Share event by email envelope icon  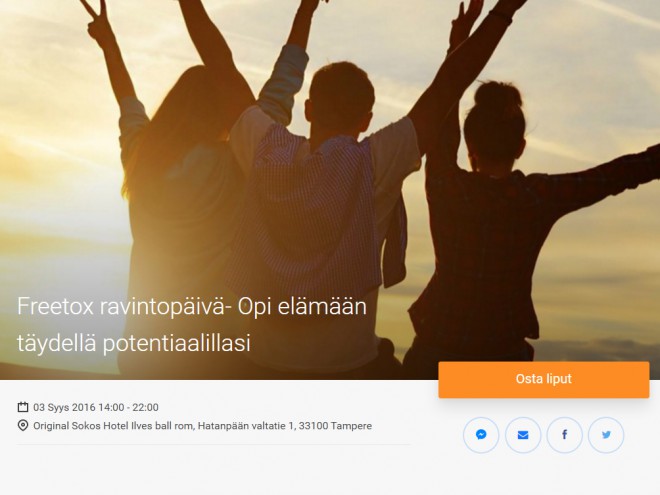pos(523,435)
